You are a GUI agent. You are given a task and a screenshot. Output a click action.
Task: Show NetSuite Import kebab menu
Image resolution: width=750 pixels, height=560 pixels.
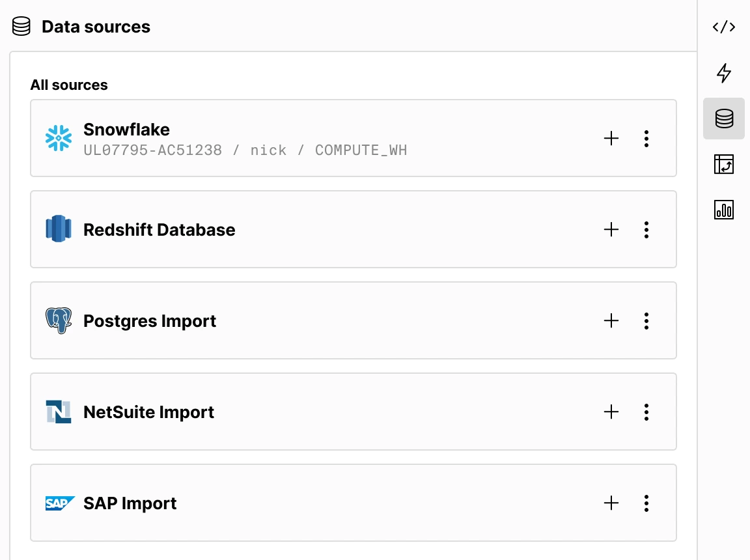click(x=646, y=412)
